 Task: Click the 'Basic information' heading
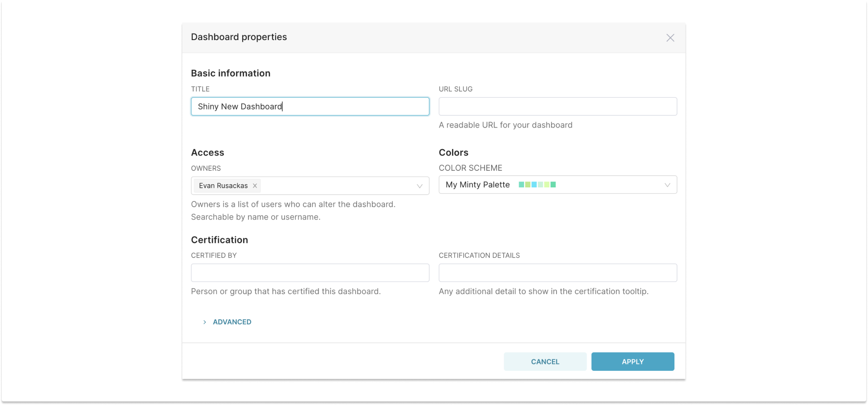coord(231,73)
